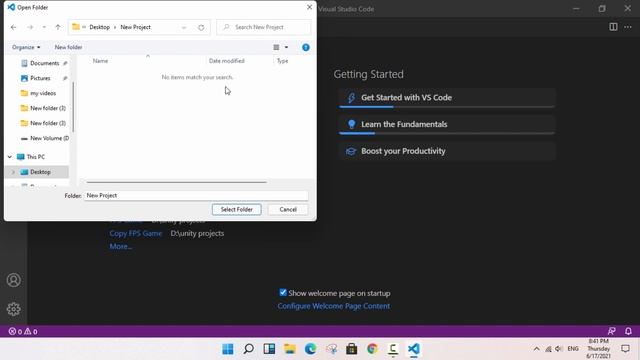The height and width of the screenshot is (360, 640).
Task: Change the view layout icon in dialog
Action: point(276,47)
